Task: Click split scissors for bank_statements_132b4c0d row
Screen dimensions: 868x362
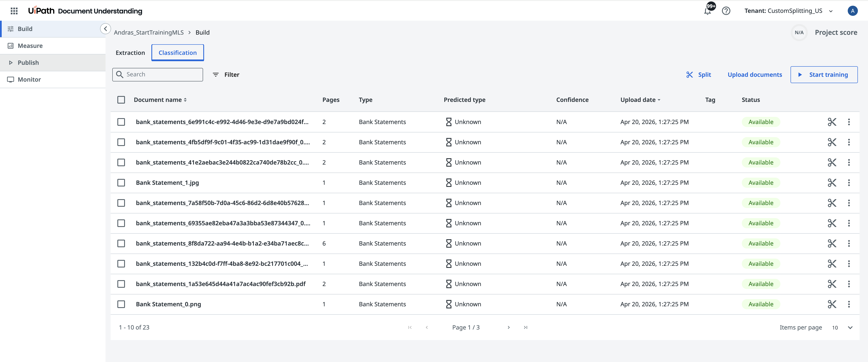Action: click(832, 264)
